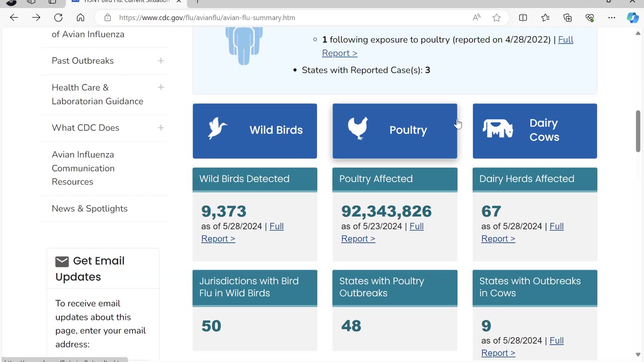Click the scrollbar down arrow

point(638,355)
